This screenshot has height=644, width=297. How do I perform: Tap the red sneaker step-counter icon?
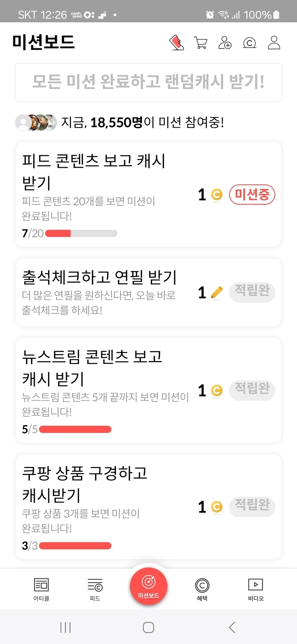click(176, 43)
